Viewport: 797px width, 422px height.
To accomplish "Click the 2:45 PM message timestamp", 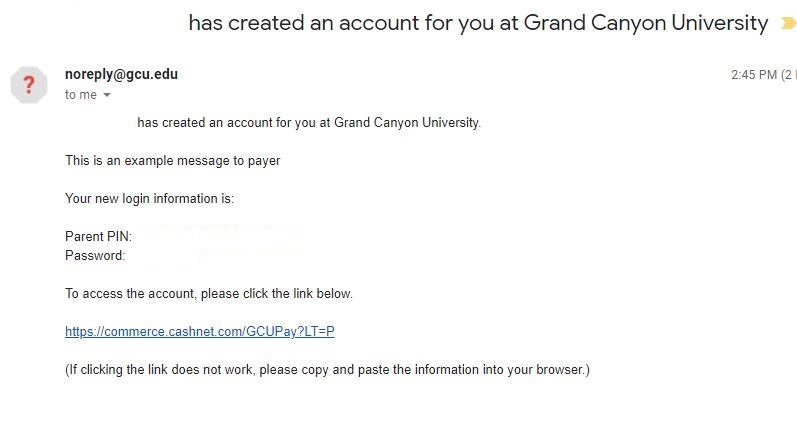I will pos(754,75).
